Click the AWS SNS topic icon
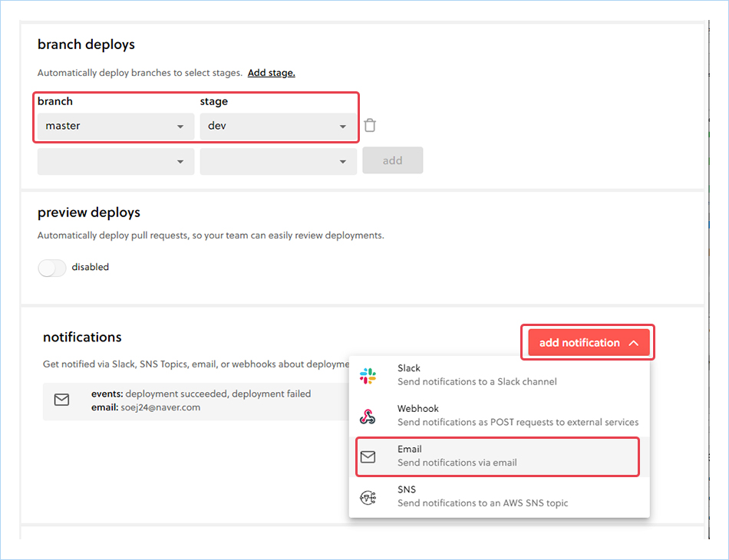Image resolution: width=729 pixels, height=560 pixels. coord(368,498)
